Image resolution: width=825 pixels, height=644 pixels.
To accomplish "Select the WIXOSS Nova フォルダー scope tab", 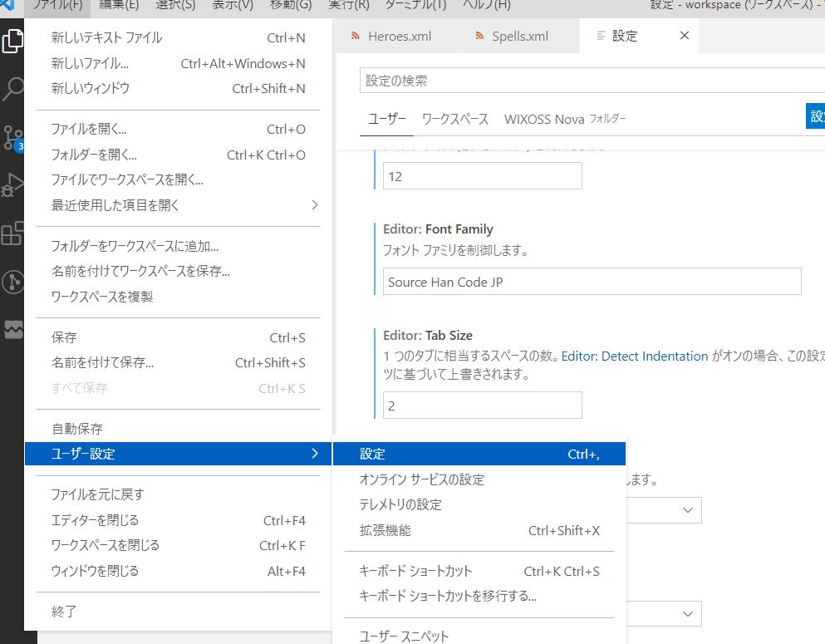I will click(x=565, y=119).
